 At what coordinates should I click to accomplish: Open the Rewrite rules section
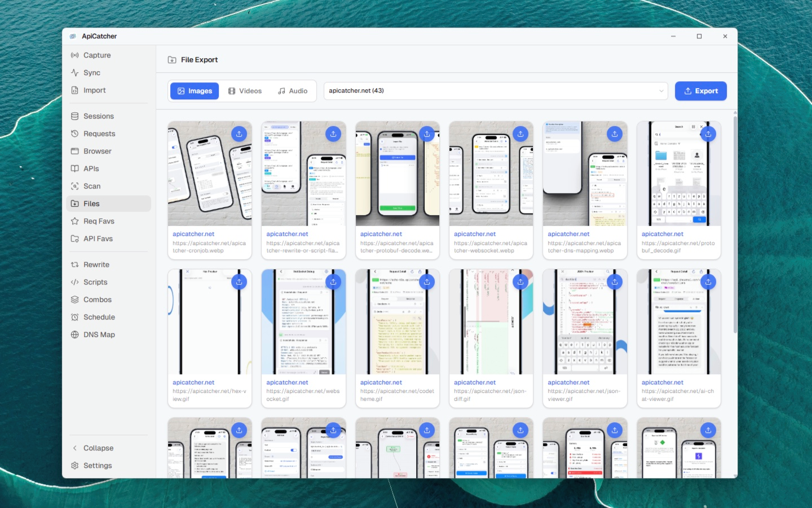[109, 265]
